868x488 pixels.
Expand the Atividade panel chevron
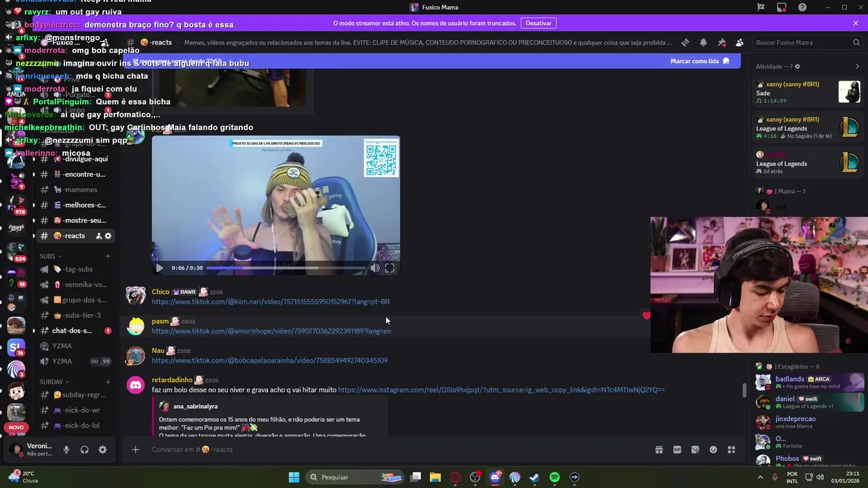[857, 66]
